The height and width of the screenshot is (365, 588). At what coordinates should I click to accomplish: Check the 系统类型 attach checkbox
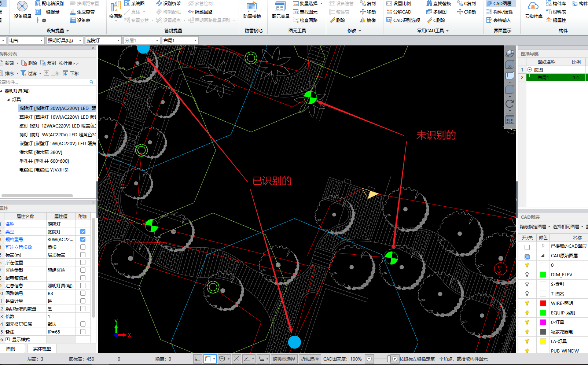(83, 270)
